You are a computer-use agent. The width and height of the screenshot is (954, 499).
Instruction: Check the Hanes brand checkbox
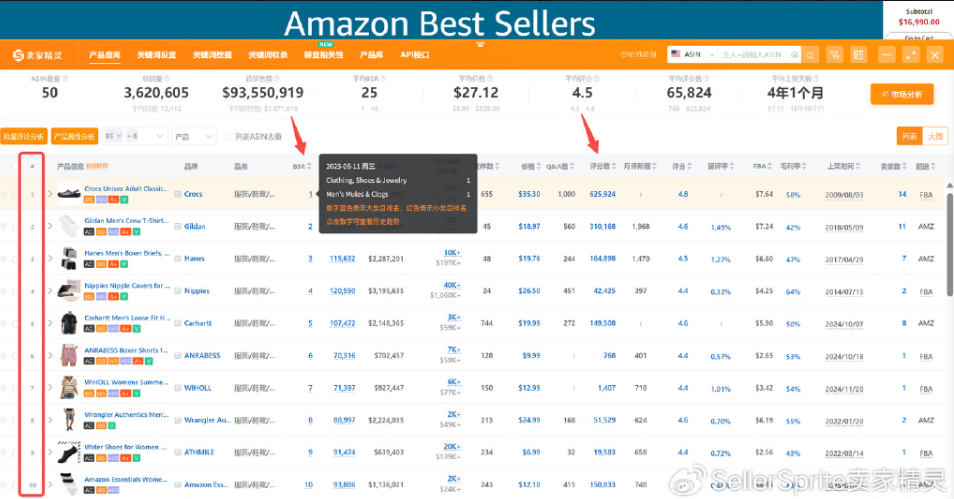pos(178,259)
